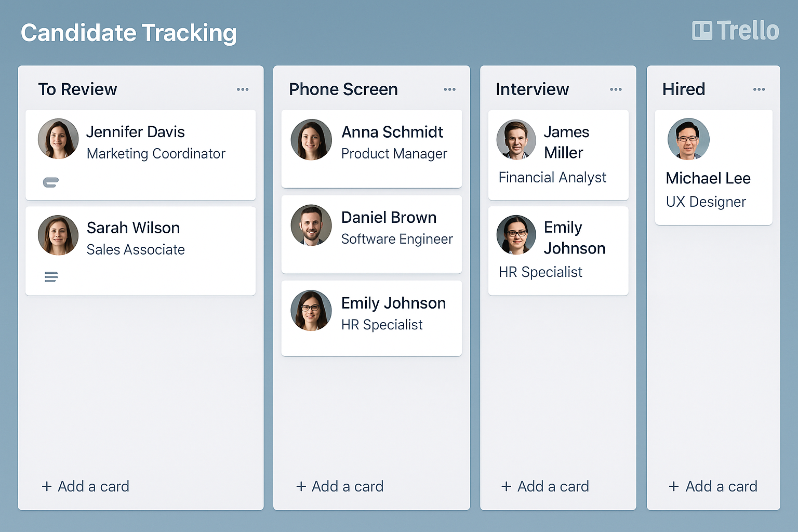Click Michael Lee's profile picture

point(688,139)
